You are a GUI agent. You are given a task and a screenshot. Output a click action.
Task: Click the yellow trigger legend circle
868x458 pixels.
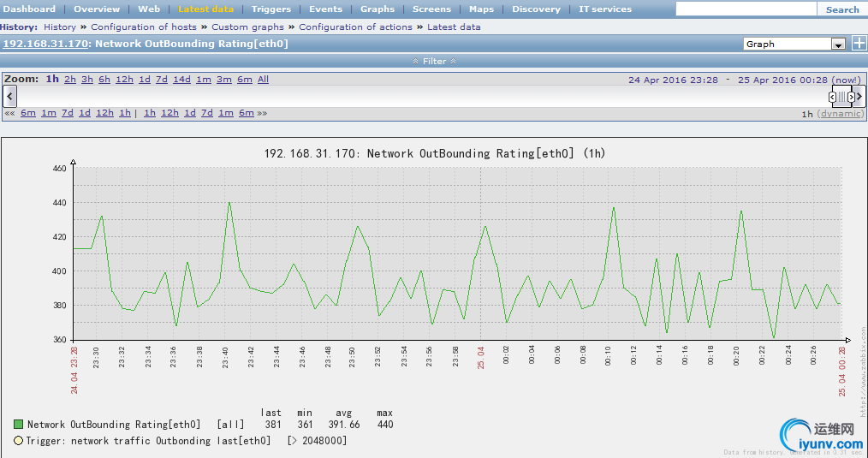[18, 441]
